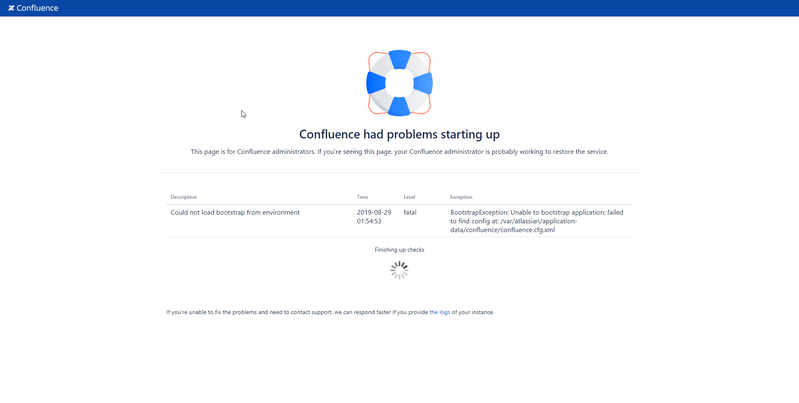Select the 'fatal' level cell
Viewport: 799px width, 403px height.
(410, 212)
